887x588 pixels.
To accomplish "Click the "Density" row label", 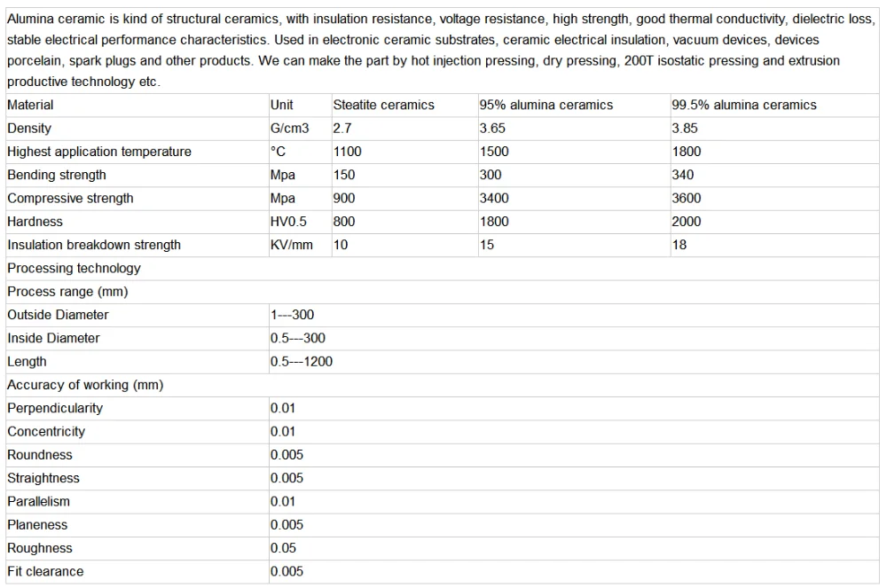I will click(x=29, y=129).
